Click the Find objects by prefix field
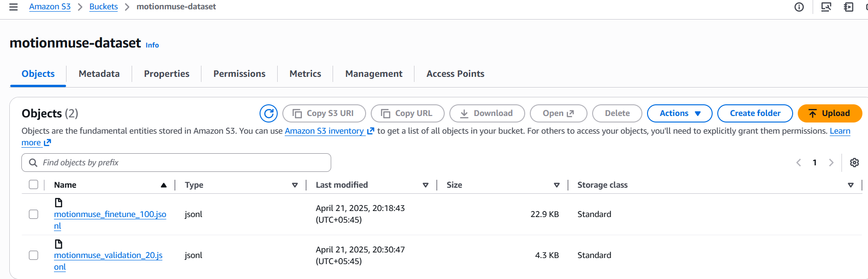Image resolution: width=868 pixels, height=279 pixels. (x=177, y=163)
